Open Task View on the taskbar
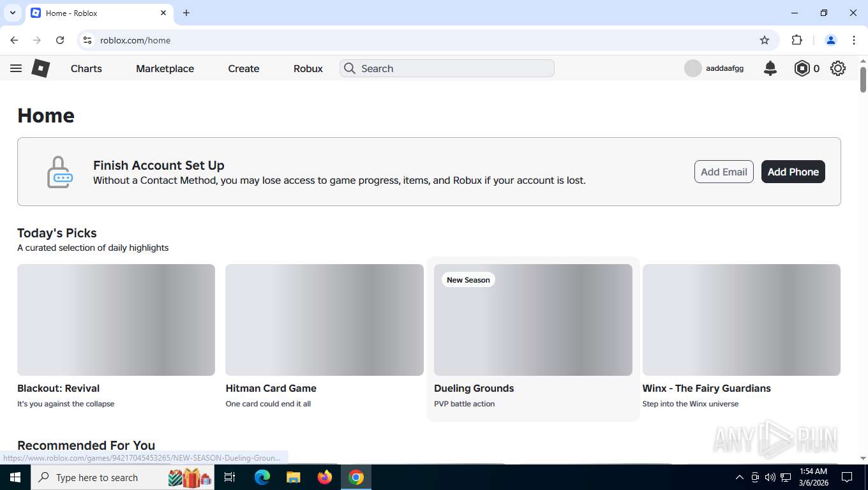The width and height of the screenshot is (868, 490). pyautogui.click(x=230, y=477)
